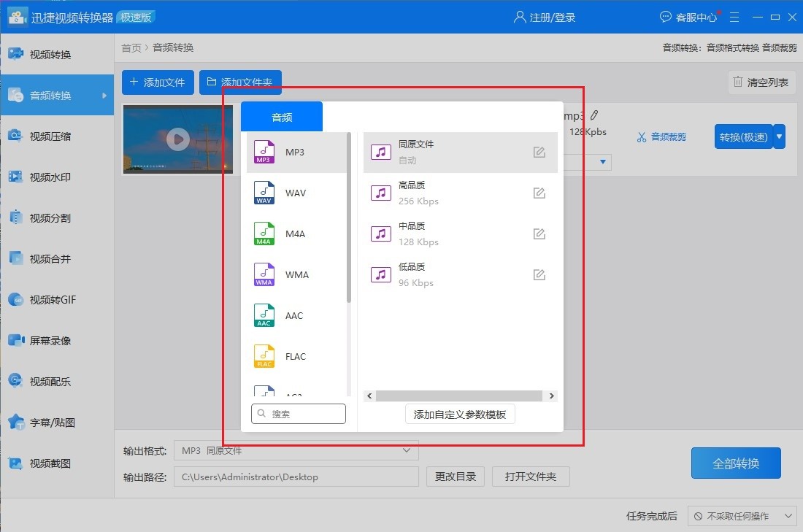
Task: Click the 输出路径 path field
Action: (296, 477)
